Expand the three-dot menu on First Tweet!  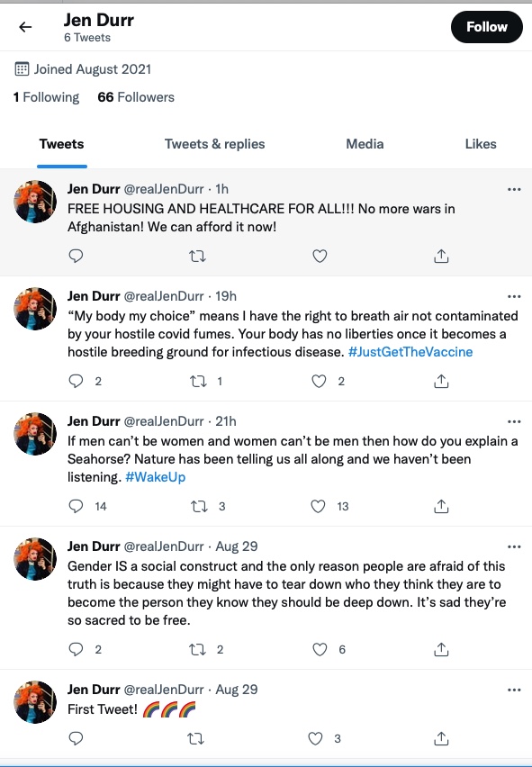(514, 690)
